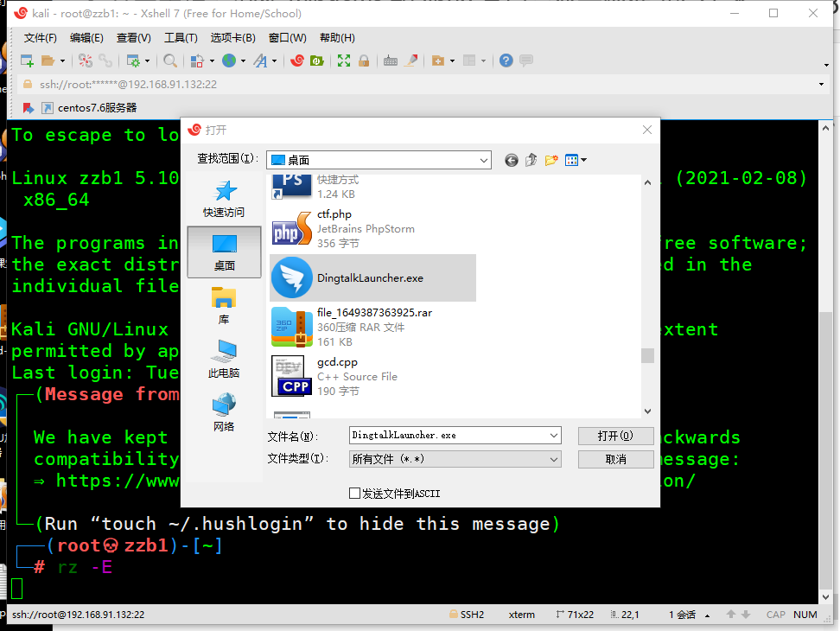Click the Open (打开) button

click(615, 436)
